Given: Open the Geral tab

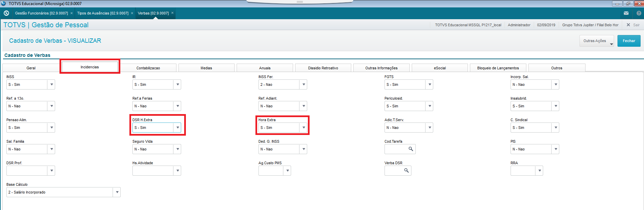Looking at the screenshot, I should click(x=31, y=68).
